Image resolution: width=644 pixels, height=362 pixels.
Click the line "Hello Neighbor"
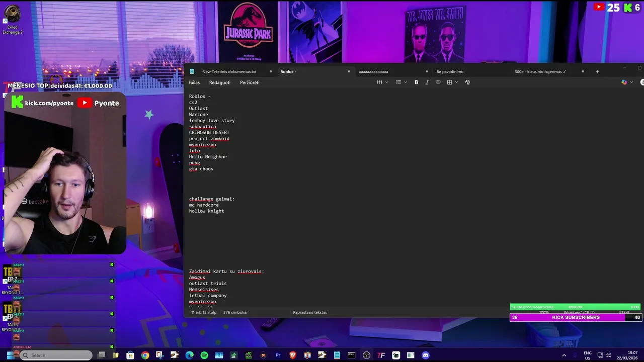point(208,157)
